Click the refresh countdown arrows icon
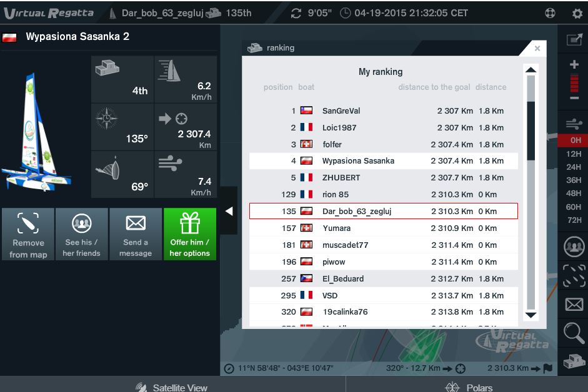This screenshot has height=392, width=588. 296,13
